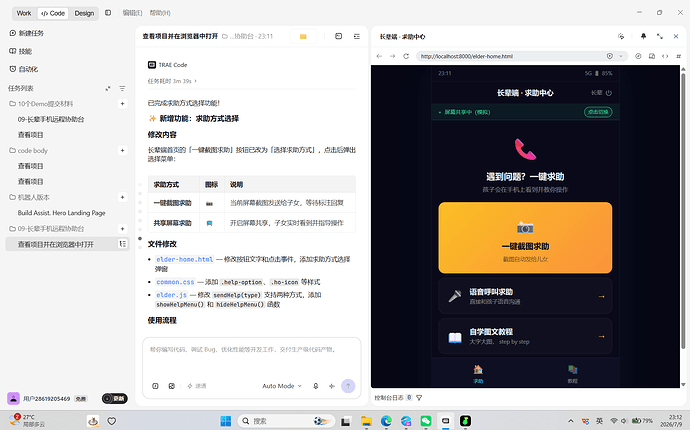Open the layout panel icon in chat header
Viewport: 690px width, 430px height.
(x=338, y=37)
